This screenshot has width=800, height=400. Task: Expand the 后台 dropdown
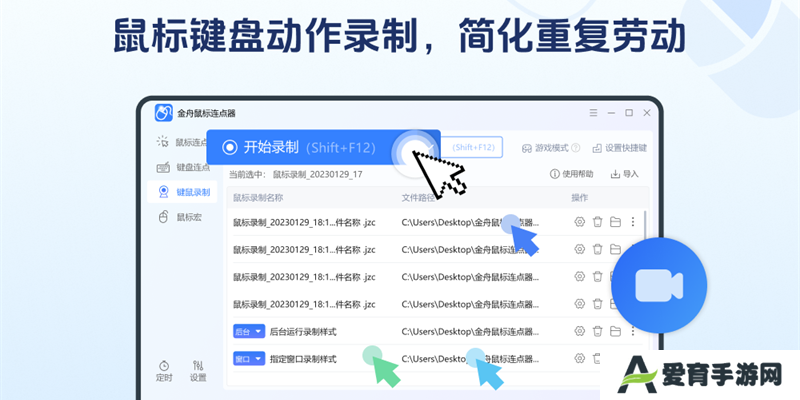coord(249,331)
